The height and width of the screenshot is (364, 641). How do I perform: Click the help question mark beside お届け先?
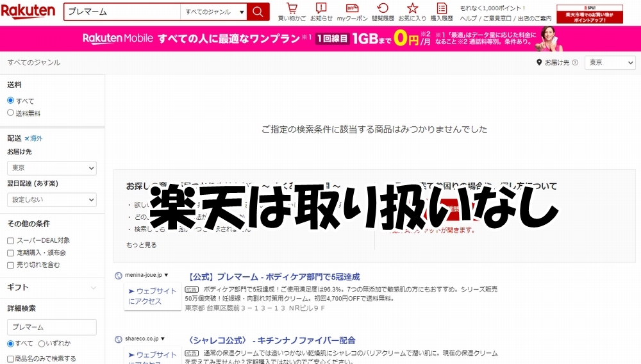tap(575, 63)
